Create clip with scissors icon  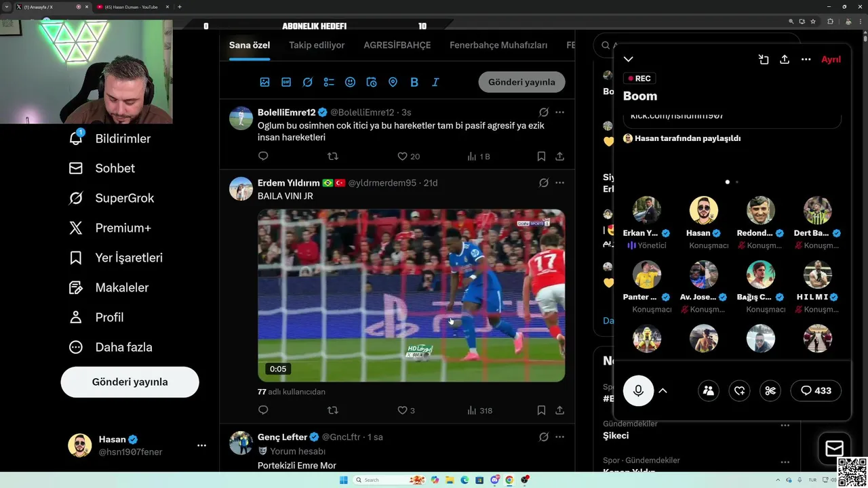pyautogui.click(x=770, y=390)
